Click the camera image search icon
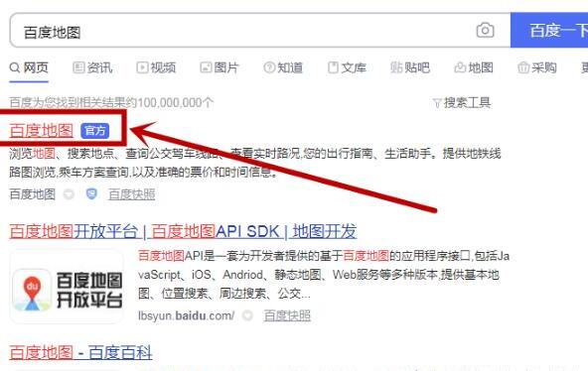The width and height of the screenshot is (588, 371). point(485,30)
